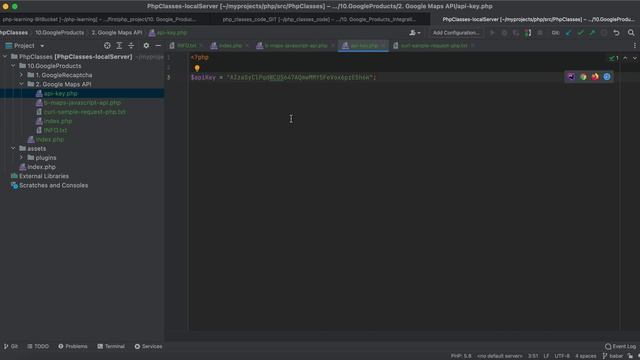
Task: Go to previous highlighted problem arrow
Action: coord(625,58)
